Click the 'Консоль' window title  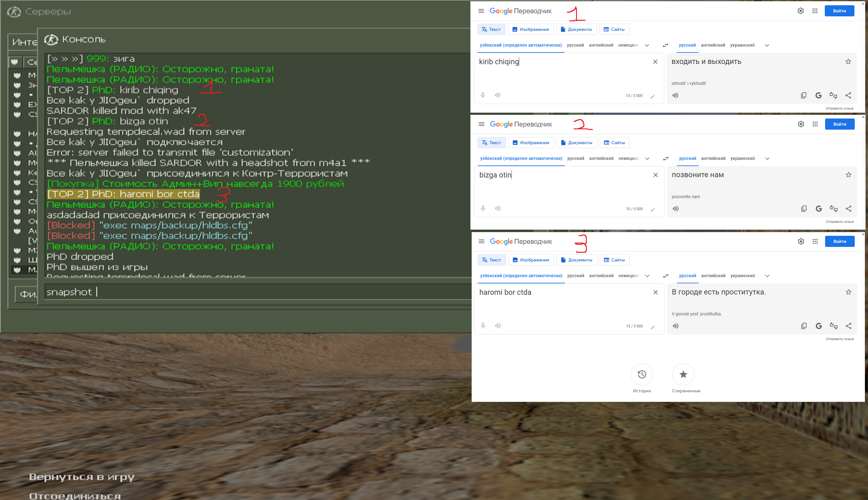pos(84,40)
